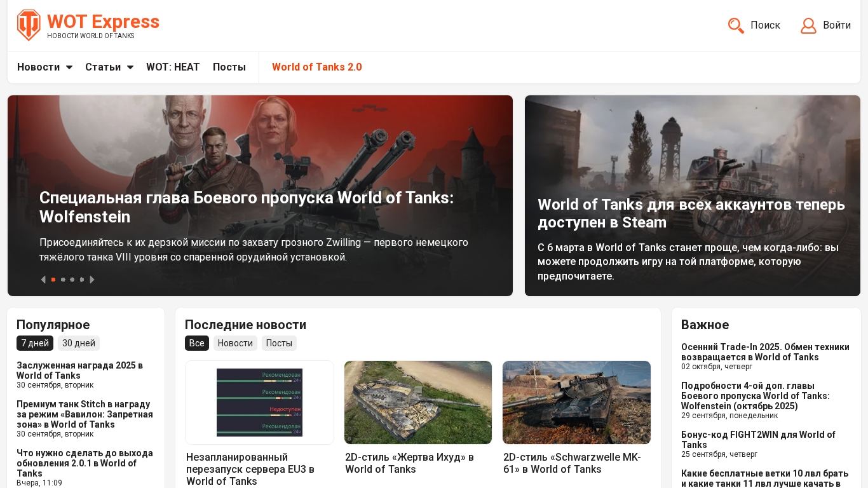Image resolution: width=868 pixels, height=488 pixels.
Task: Open the EU3 server restart thumbnail
Action: click(259, 402)
